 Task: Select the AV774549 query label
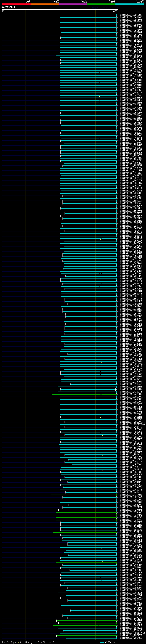pyautogui.click(x=8, y=7)
